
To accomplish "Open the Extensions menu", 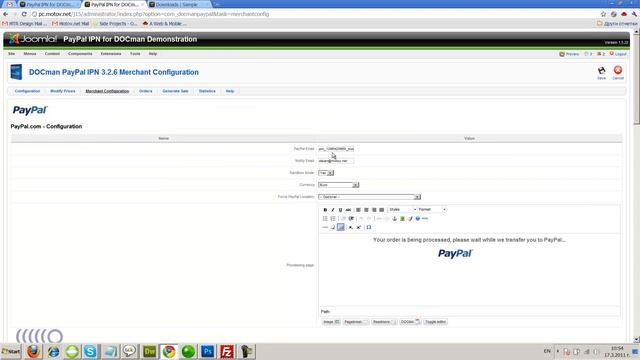I will (111, 54).
